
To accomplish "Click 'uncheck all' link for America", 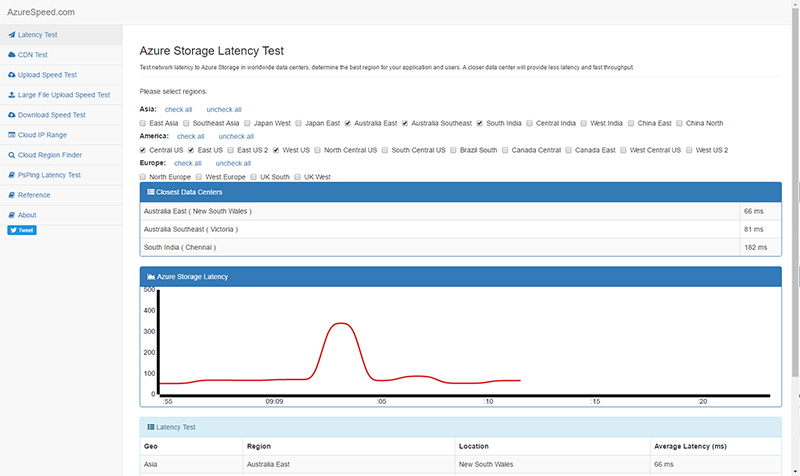I will [x=236, y=136].
